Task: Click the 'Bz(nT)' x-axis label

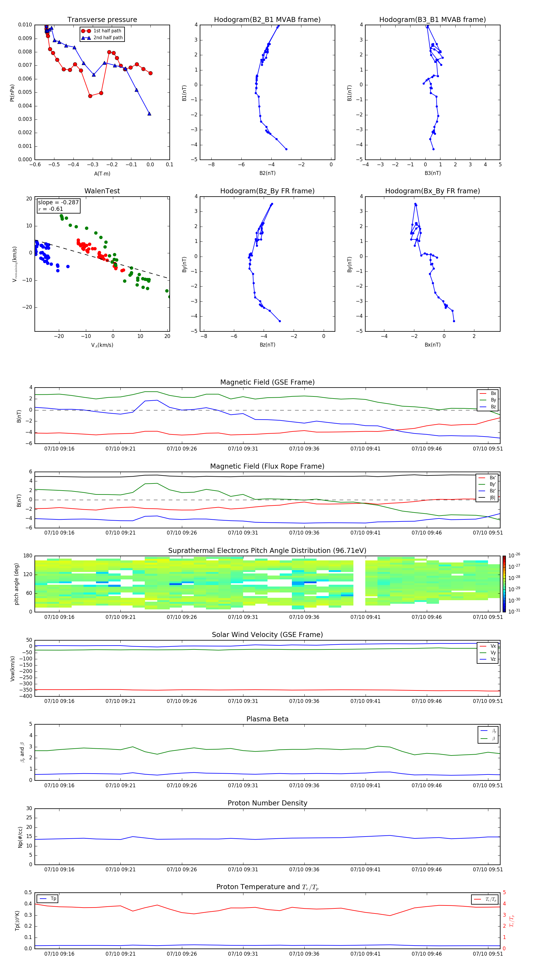Action: tap(267, 345)
